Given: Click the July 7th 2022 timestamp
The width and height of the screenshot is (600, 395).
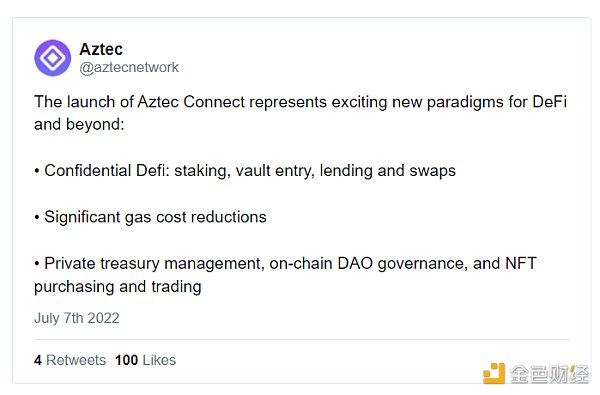Looking at the screenshot, I should [77, 318].
